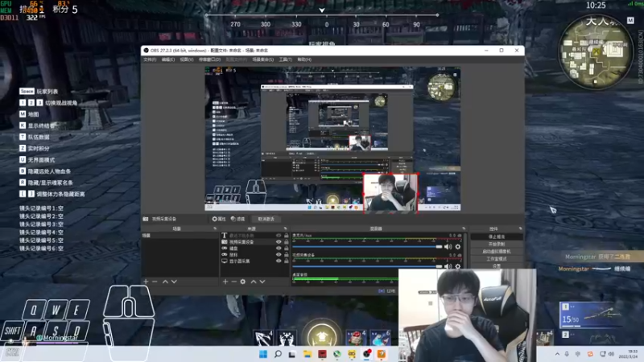Open the 工具(T) menu in OBS
644x362 pixels.
pos(286,60)
